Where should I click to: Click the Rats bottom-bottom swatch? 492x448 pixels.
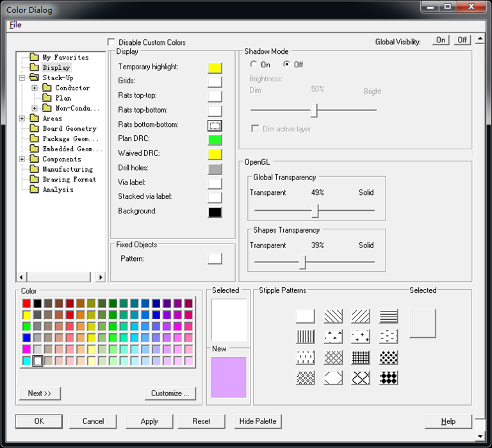coord(215,126)
